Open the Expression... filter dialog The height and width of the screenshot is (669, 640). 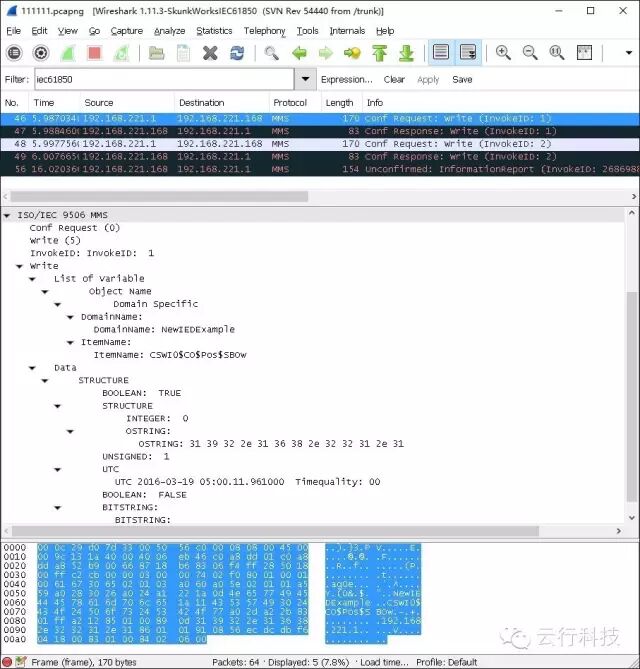click(346, 80)
